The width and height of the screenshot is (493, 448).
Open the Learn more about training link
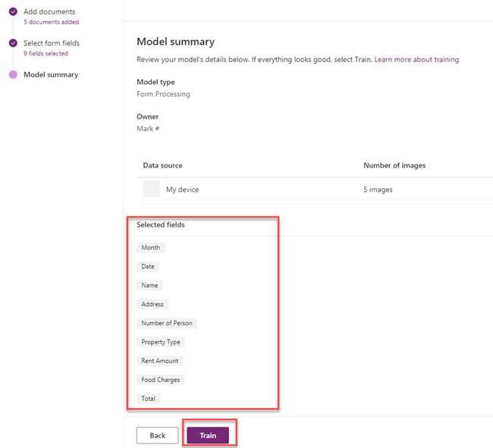coord(416,59)
